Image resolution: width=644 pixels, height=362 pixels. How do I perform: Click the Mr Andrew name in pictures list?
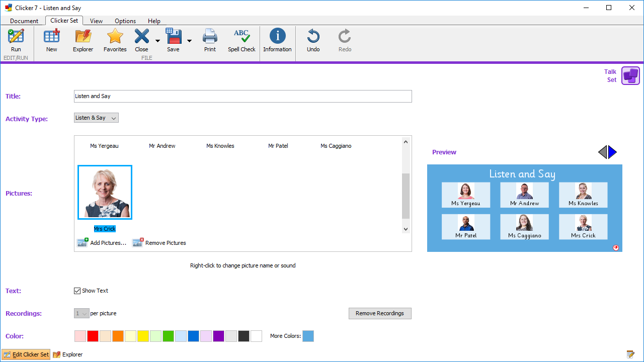[x=162, y=146]
